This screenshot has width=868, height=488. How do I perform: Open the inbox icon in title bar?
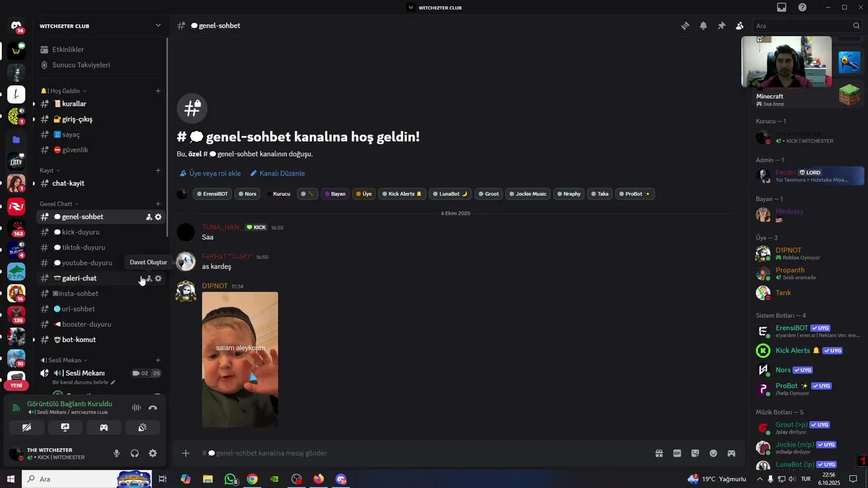(x=782, y=7)
